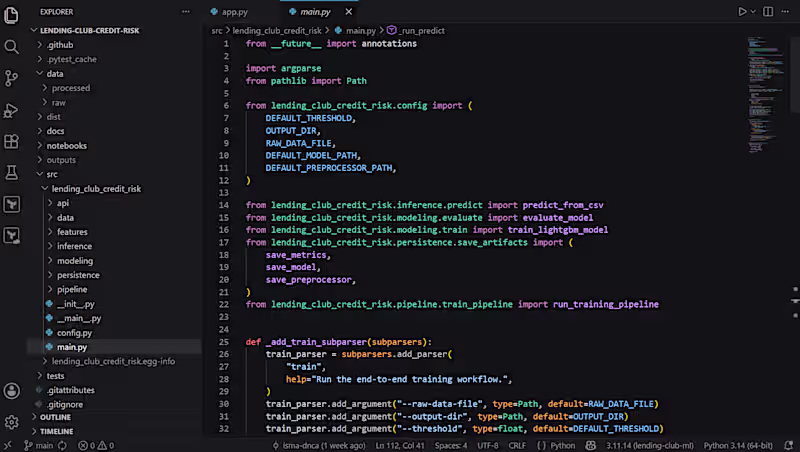Expand the OUTLINE section
800x452 pixels.
56,417
